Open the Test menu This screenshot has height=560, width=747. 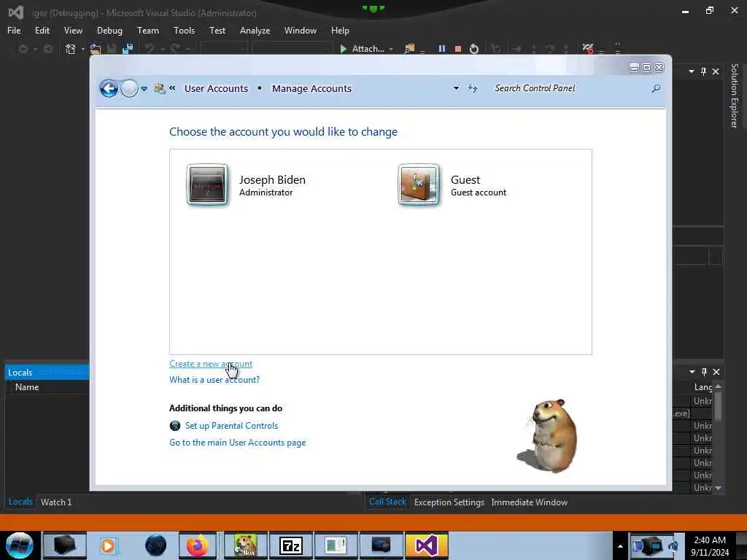coord(217,31)
